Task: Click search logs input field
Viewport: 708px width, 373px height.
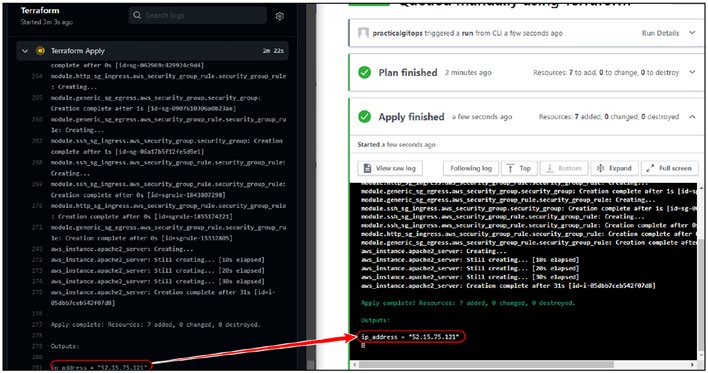Action: click(197, 15)
